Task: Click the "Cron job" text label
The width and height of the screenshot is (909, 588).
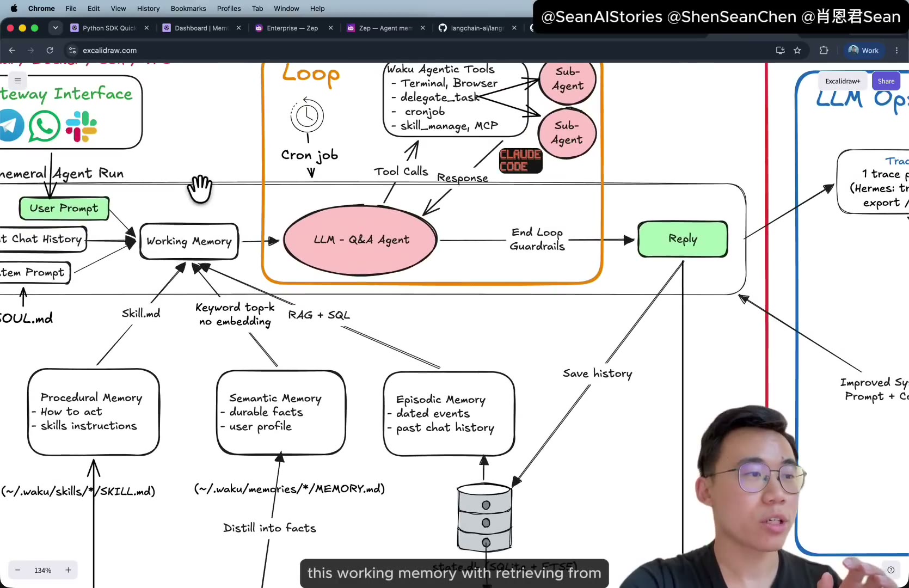Action: 309,155
